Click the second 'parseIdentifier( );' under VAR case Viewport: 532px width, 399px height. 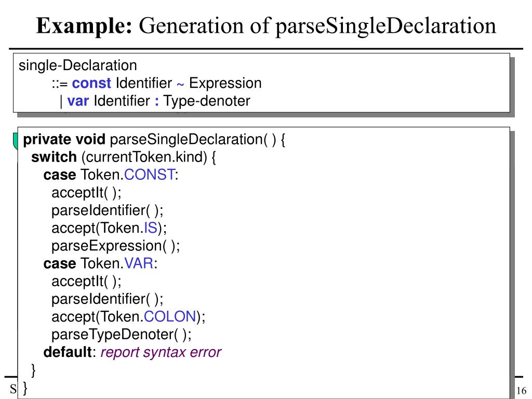coord(107,299)
